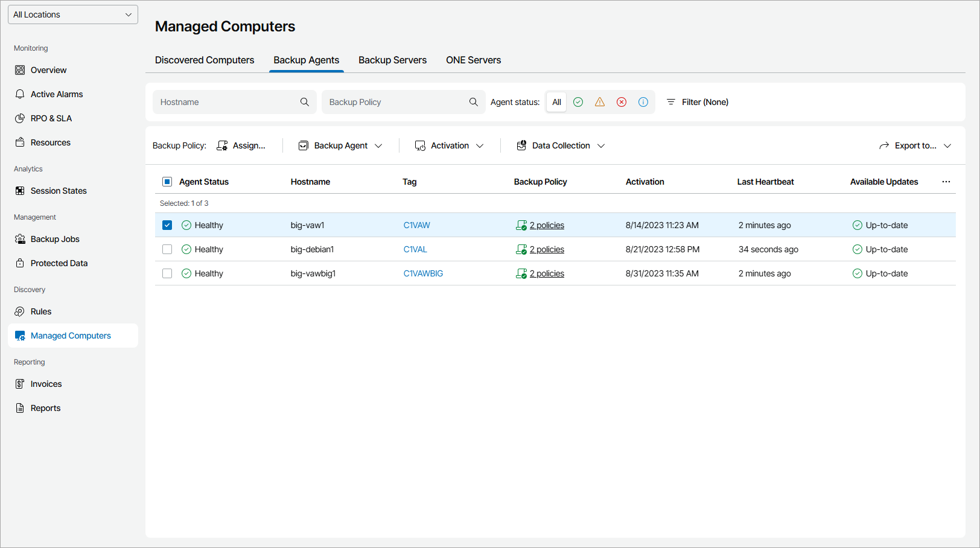Image resolution: width=980 pixels, height=548 pixels.
Task: Filter agents by healthy status icon
Action: click(x=578, y=102)
